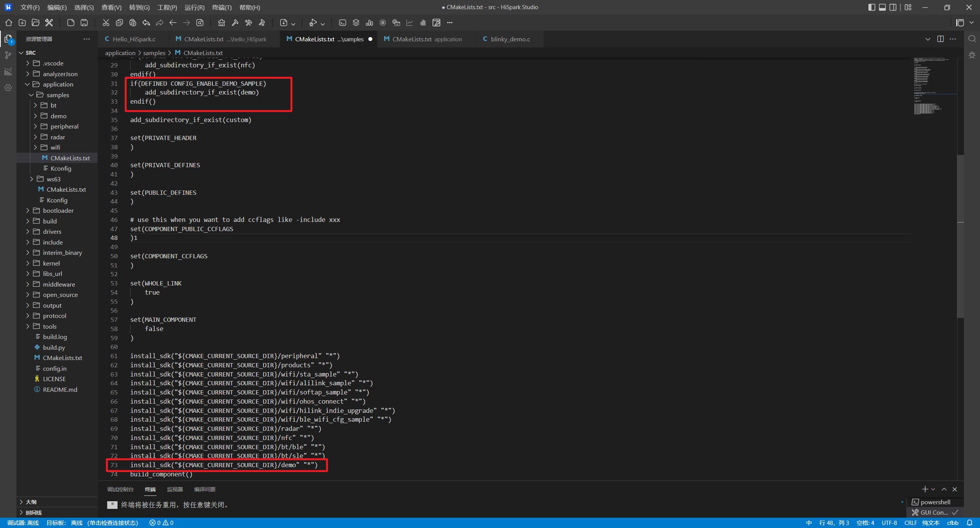This screenshot has height=528, width=980.
Task: Click the Home icon in toolbar
Action: [8, 23]
